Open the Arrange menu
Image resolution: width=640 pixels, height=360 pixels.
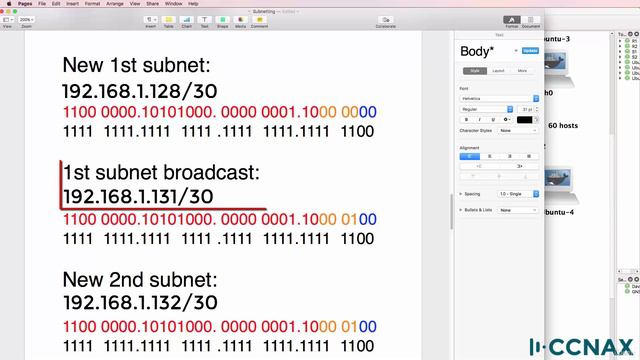click(115, 3)
